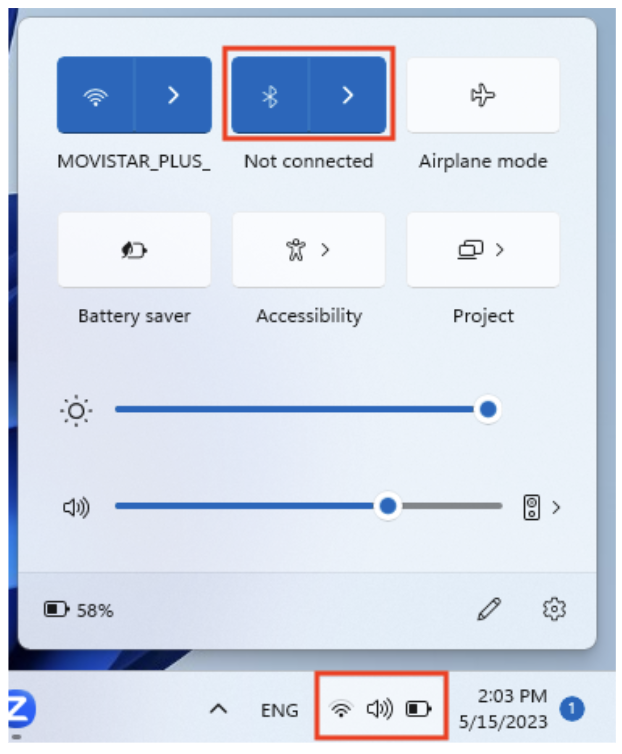Toggle Bluetooth using the Bluetooth icon
This screenshot has height=754, width=622.
pos(270,95)
